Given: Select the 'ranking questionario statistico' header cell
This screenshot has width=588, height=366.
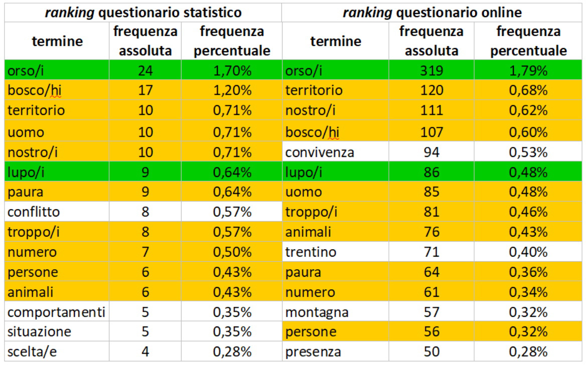Looking at the screenshot, I should click(143, 13).
